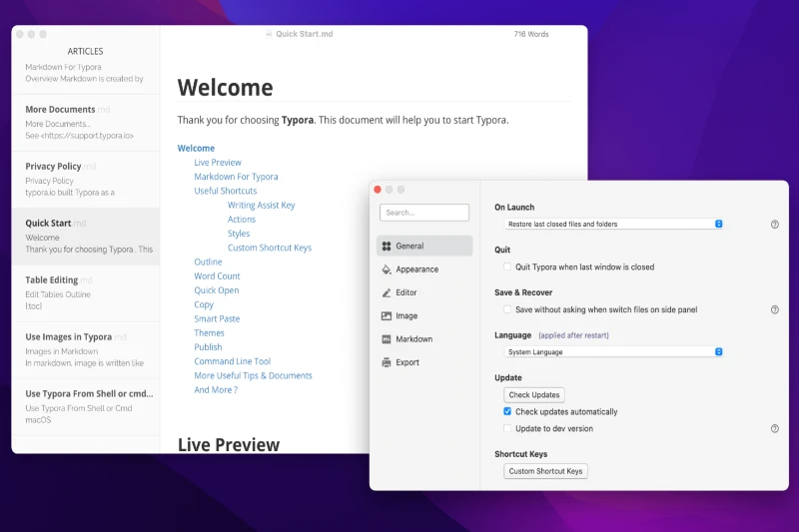This screenshot has height=532, width=799.
Task: Click into the preferences Search field
Action: [x=423, y=213]
